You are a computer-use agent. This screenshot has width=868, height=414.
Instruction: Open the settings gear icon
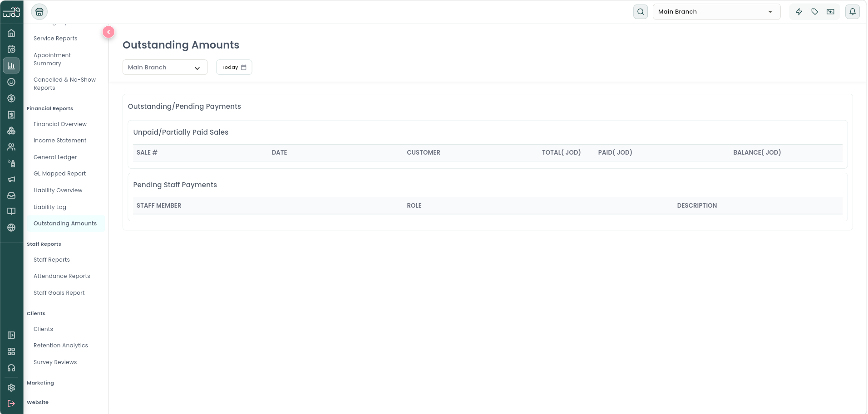[11, 388]
